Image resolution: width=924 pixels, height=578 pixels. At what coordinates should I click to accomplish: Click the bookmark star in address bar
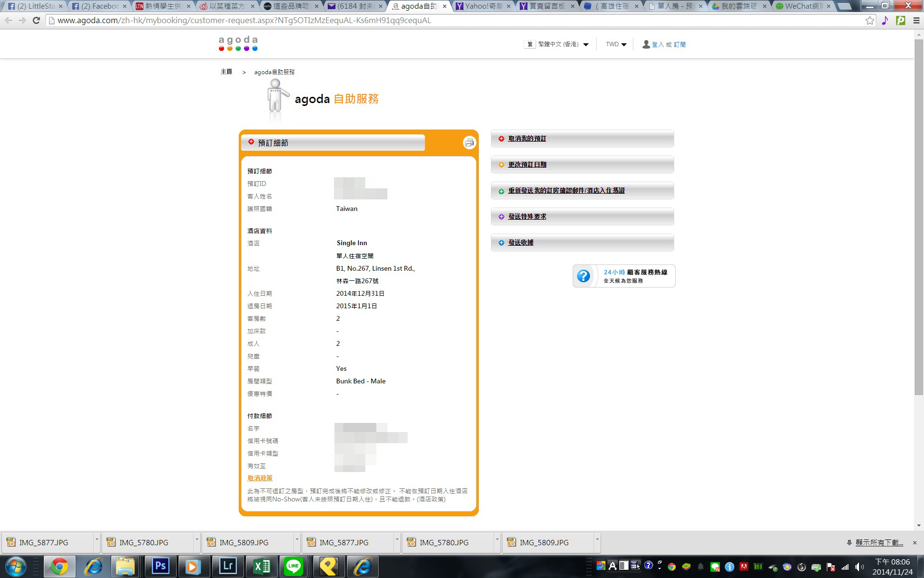(870, 21)
